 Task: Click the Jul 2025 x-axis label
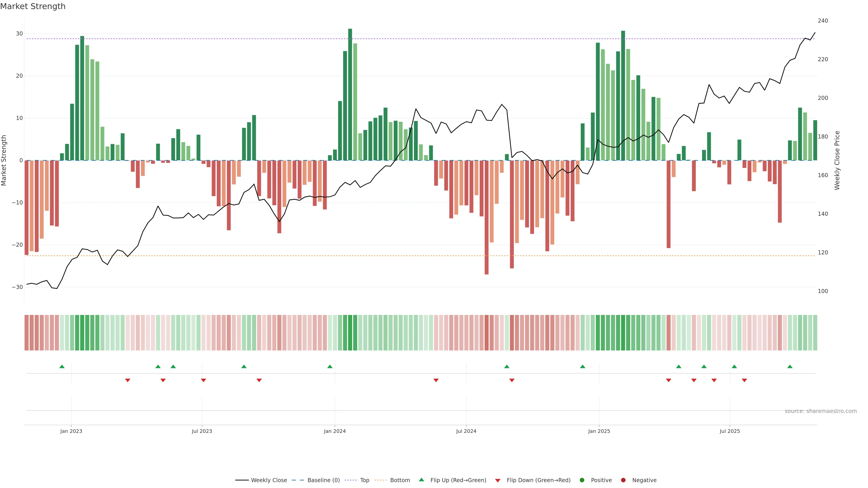pyautogui.click(x=729, y=431)
